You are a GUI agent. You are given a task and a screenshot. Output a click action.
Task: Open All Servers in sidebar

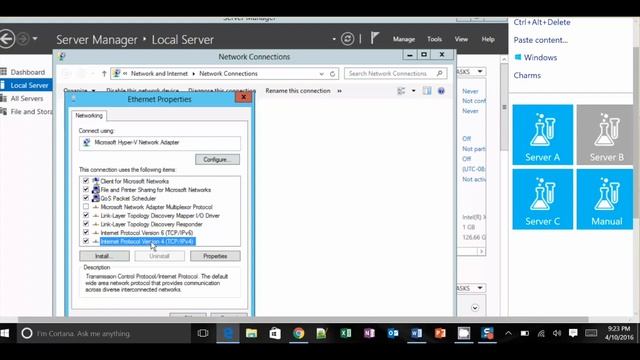(x=26, y=98)
